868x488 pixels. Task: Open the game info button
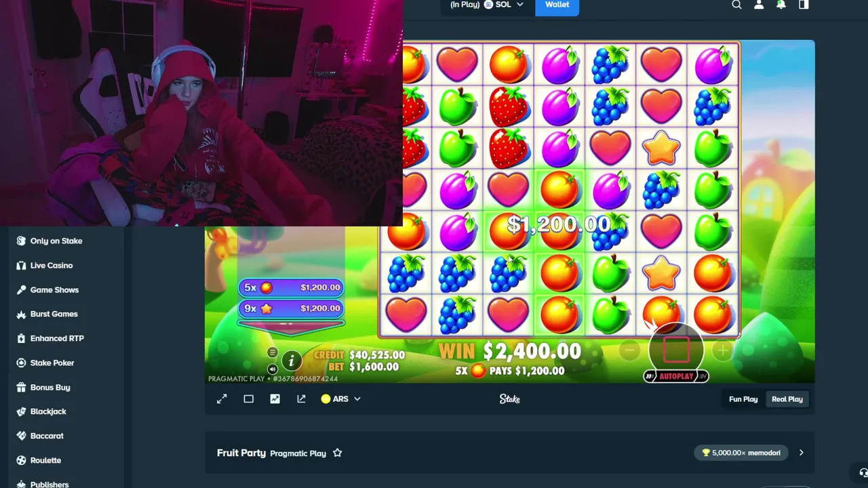point(292,361)
